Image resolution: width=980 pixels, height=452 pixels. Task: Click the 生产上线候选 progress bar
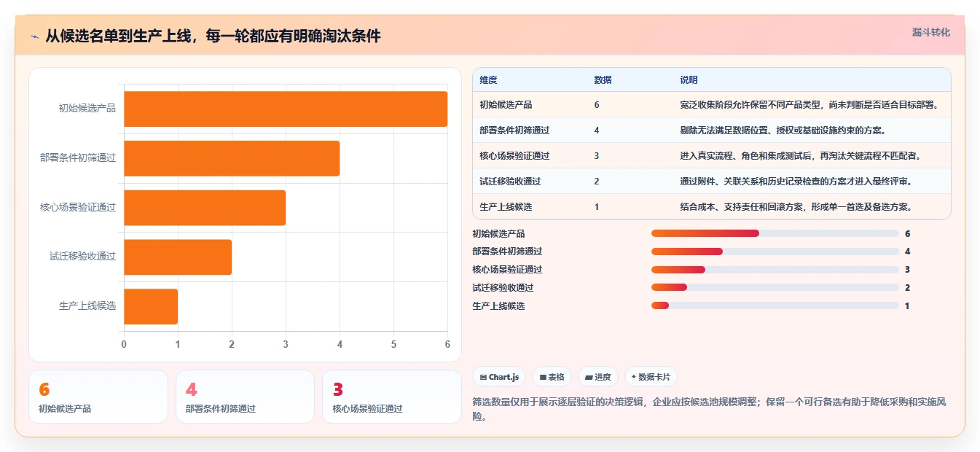click(x=775, y=305)
